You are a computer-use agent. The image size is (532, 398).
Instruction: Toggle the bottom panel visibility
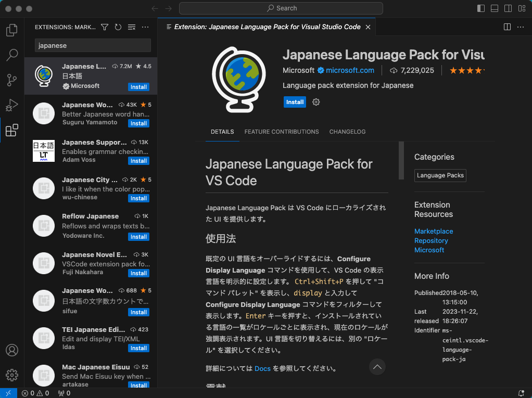pyautogui.click(x=495, y=8)
